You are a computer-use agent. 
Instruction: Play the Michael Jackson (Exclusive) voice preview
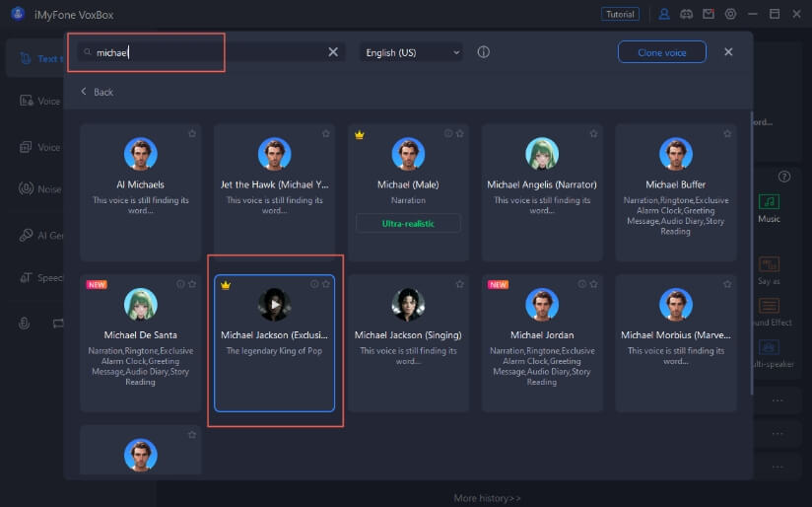tap(275, 305)
